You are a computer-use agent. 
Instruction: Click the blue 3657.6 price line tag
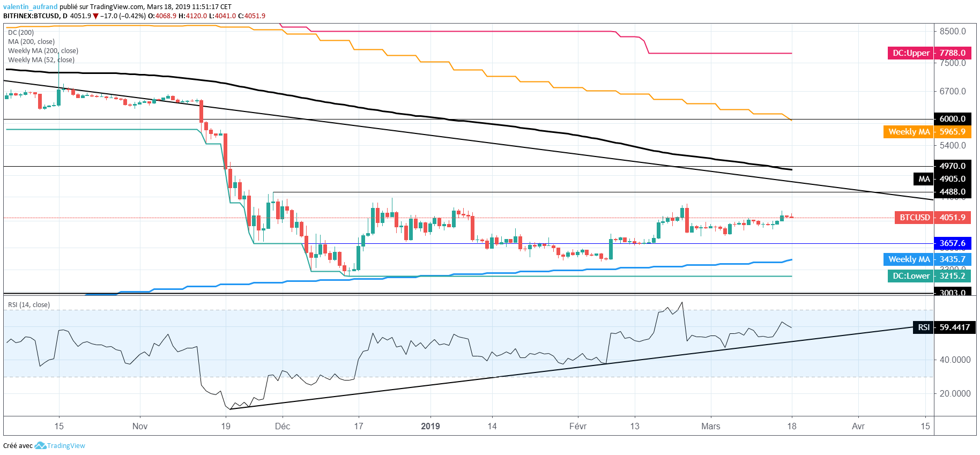tap(953, 243)
